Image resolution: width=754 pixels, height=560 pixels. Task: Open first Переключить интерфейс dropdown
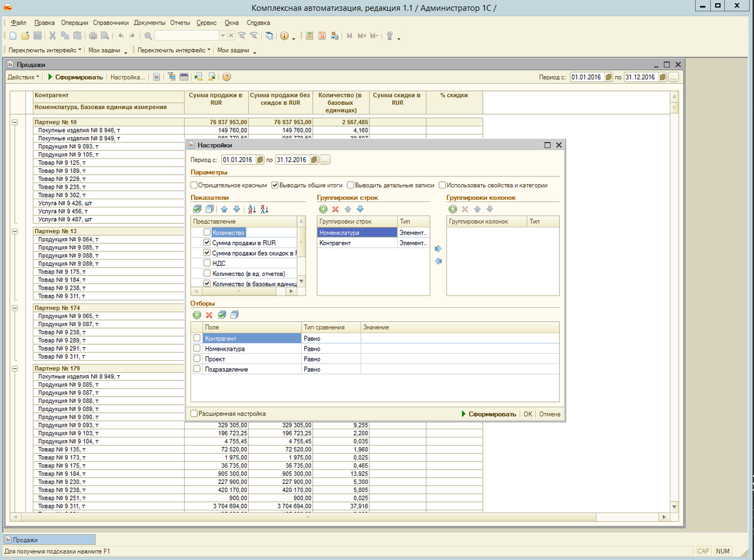(45, 50)
